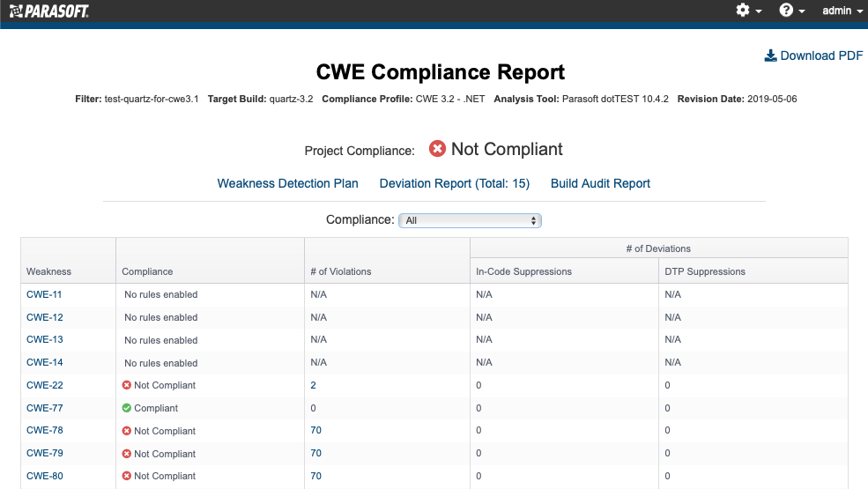
Task: Open the CWE-22 weakness link
Action: [x=45, y=385]
